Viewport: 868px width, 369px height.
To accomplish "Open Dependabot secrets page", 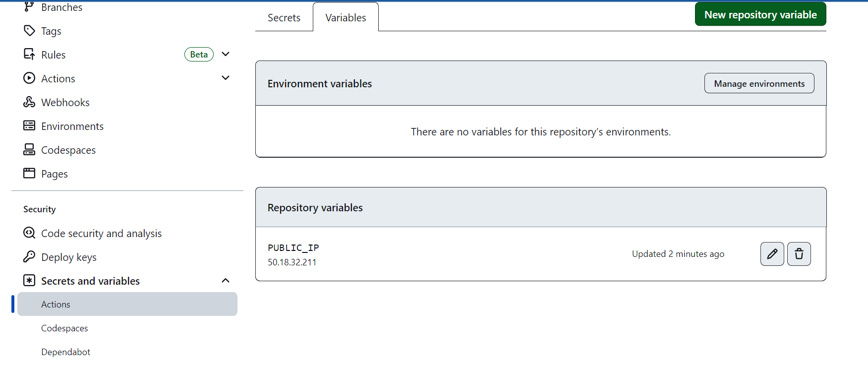I will 65,352.
